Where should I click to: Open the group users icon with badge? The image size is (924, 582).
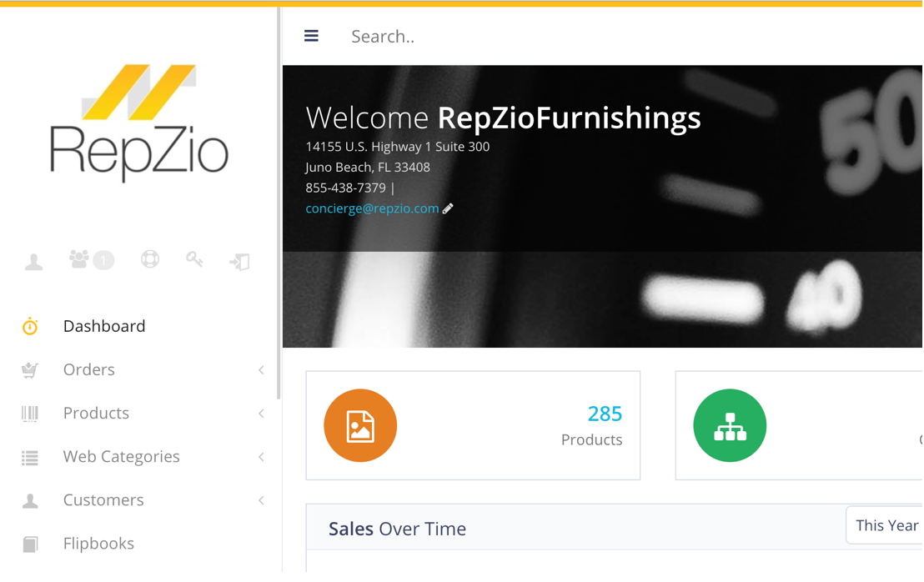click(x=92, y=260)
